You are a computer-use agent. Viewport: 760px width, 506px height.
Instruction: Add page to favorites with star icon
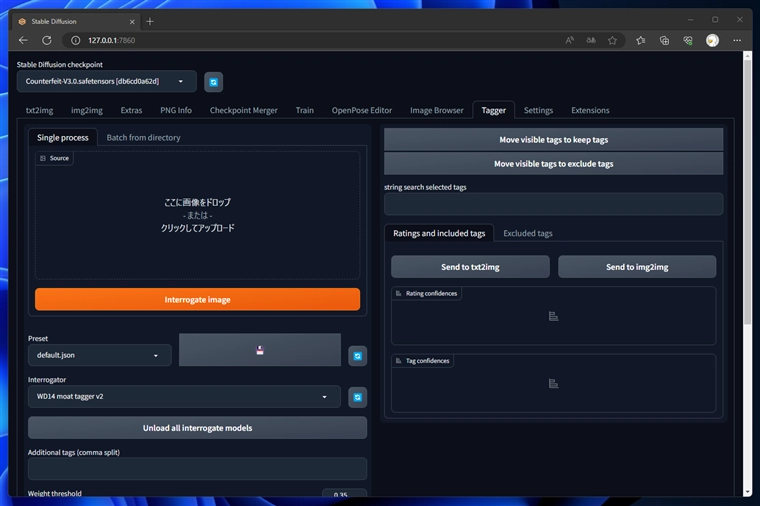click(613, 40)
